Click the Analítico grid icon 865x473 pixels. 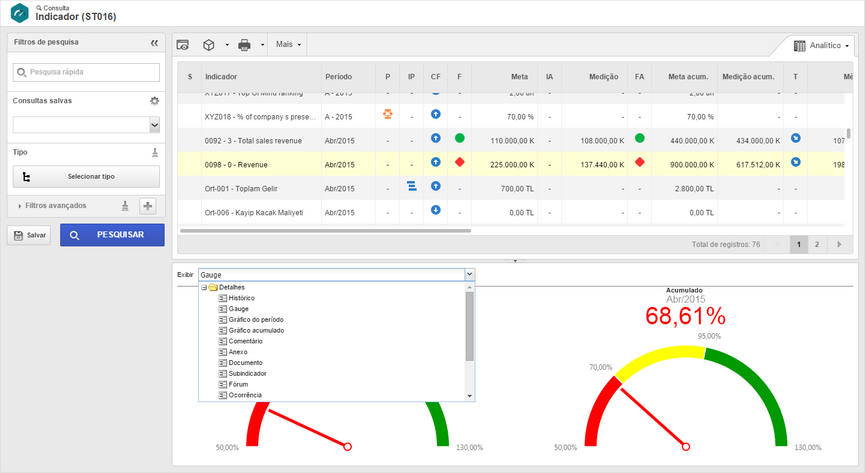(x=799, y=46)
